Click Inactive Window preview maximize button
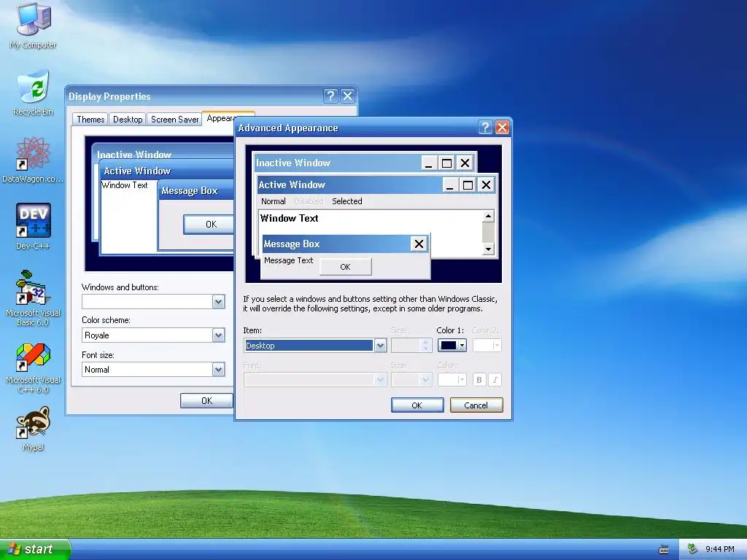747x560 pixels. tap(446, 163)
